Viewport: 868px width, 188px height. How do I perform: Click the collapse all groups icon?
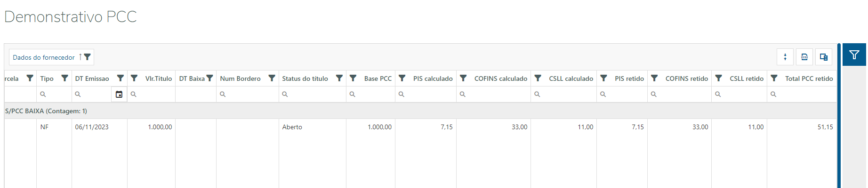point(785,57)
